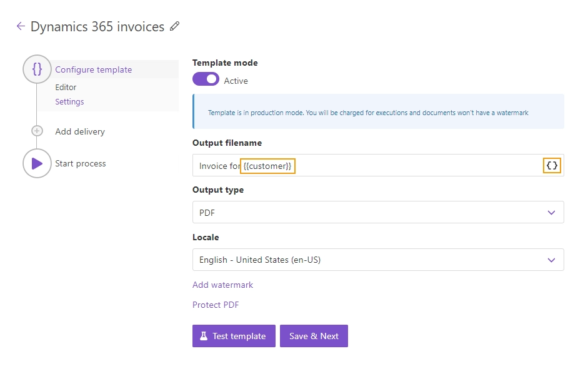
Task: Go back with the left arrow icon
Action: point(21,26)
